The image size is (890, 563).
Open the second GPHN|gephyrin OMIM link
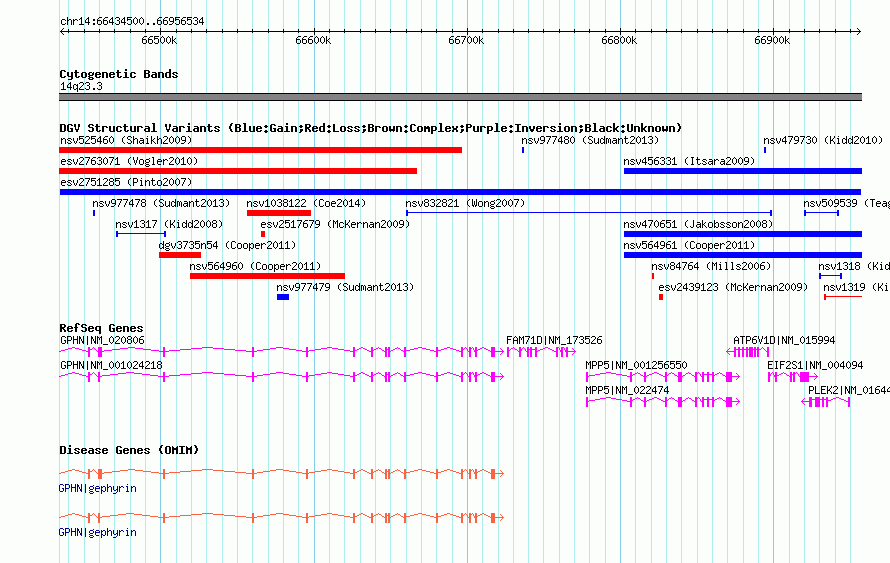pos(98,532)
